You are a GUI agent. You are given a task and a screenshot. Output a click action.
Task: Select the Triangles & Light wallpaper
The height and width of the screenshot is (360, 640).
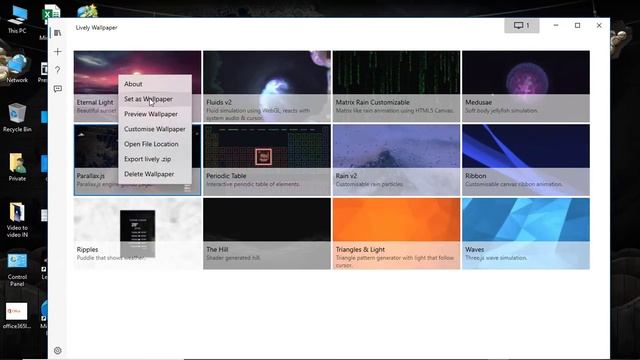[396, 233]
